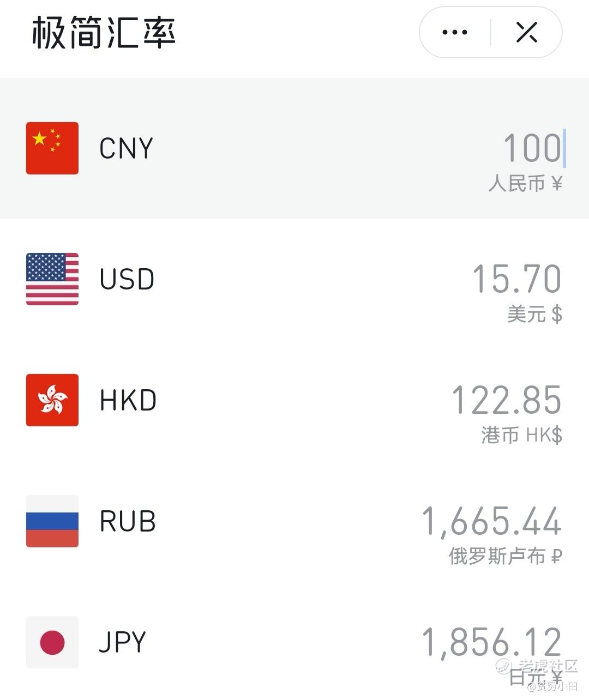589x700 pixels.
Task: Select the HKD currency code label
Action: point(128,400)
